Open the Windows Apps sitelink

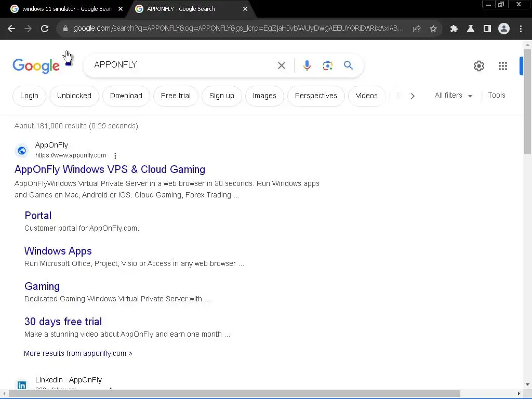(58, 251)
